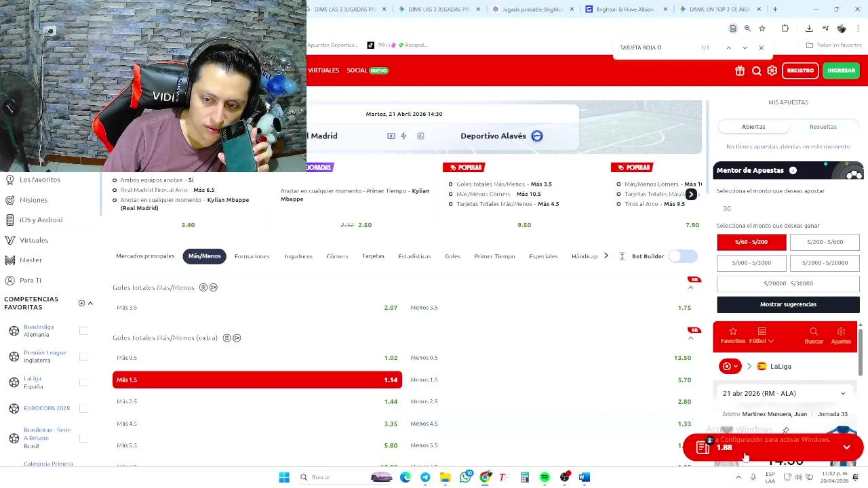Open the 21 abr 2026 (RM - ALA) dropdown
The image size is (868, 488).
tap(784, 393)
